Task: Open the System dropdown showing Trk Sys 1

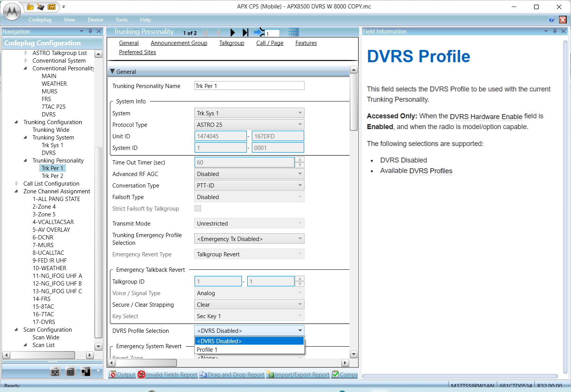Action: coord(249,113)
